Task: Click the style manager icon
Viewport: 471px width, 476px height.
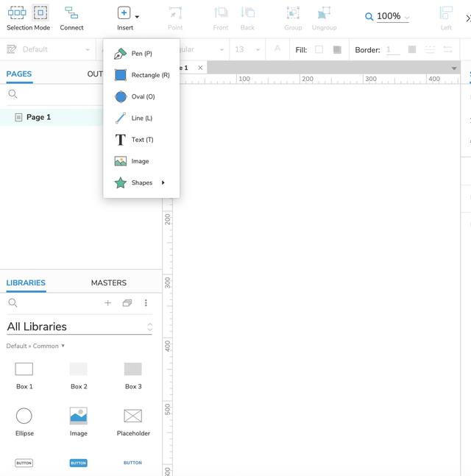Action: coord(12,49)
